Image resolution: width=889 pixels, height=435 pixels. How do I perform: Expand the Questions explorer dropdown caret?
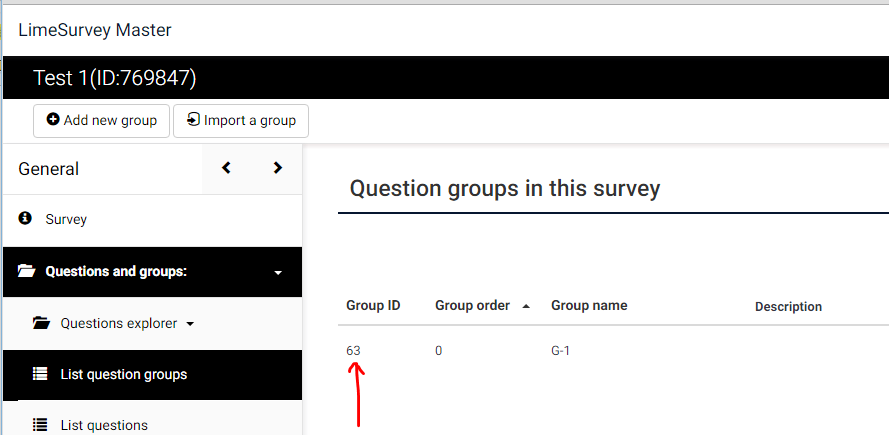coord(190,324)
